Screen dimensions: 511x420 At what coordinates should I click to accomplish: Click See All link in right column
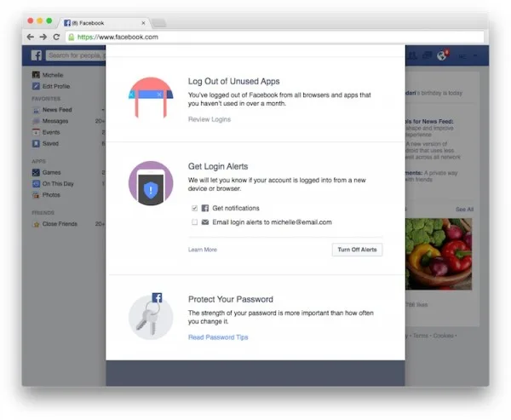pyautogui.click(x=464, y=210)
